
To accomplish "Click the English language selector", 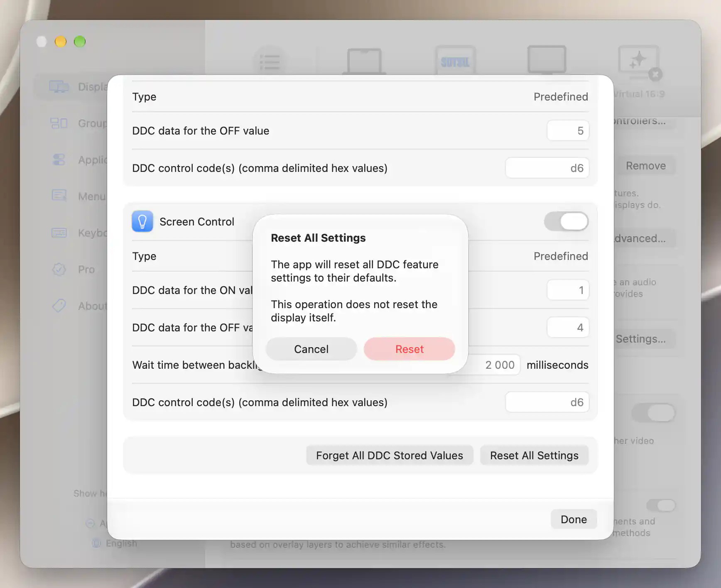I will [x=115, y=543].
